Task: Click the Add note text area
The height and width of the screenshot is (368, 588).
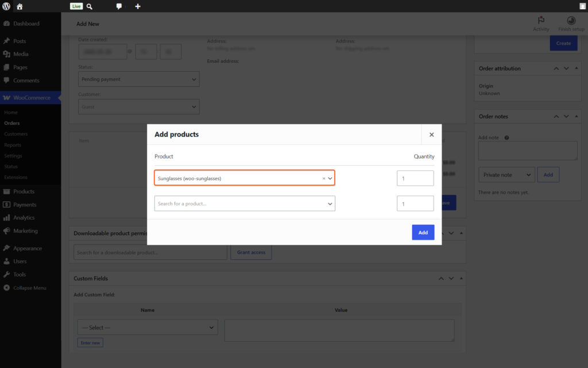Action: click(528, 151)
